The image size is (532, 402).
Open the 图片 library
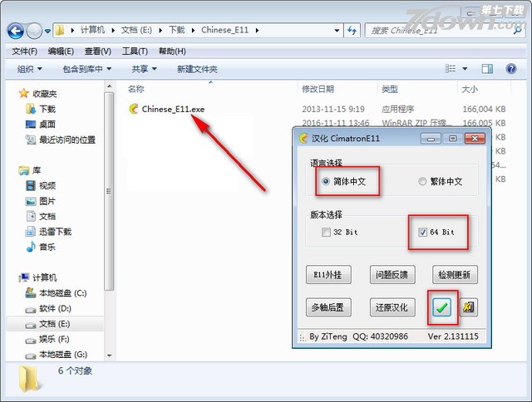click(x=41, y=201)
